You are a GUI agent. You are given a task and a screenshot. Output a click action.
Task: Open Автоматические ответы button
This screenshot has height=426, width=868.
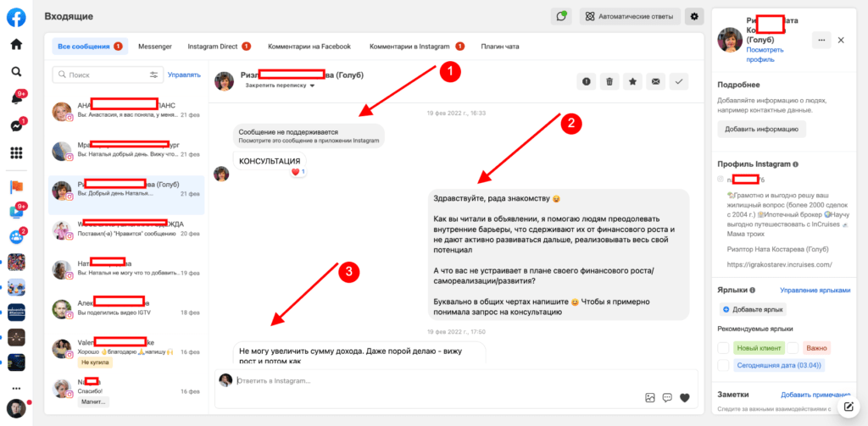click(630, 17)
